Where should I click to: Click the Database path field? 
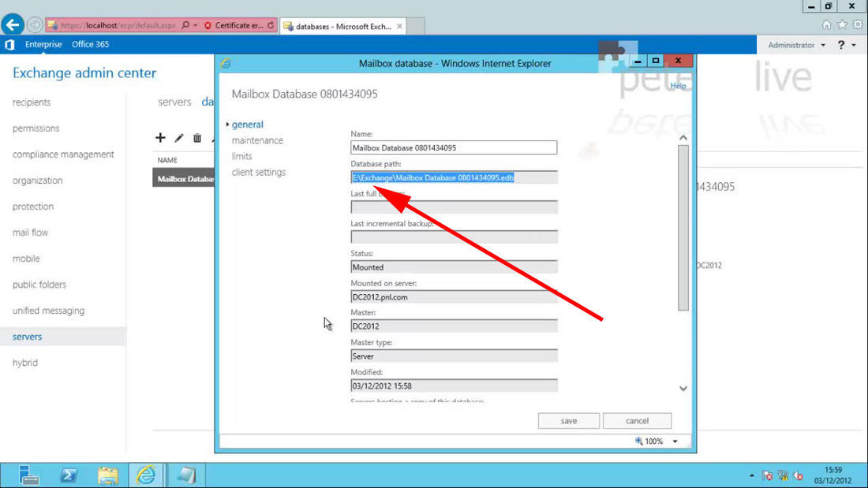coord(454,177)
